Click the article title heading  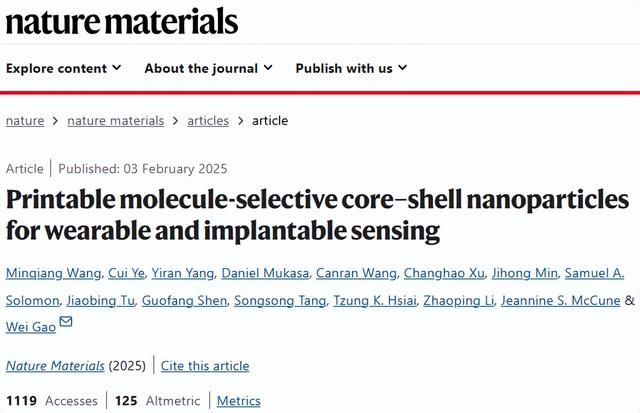(x=320, y=214)
